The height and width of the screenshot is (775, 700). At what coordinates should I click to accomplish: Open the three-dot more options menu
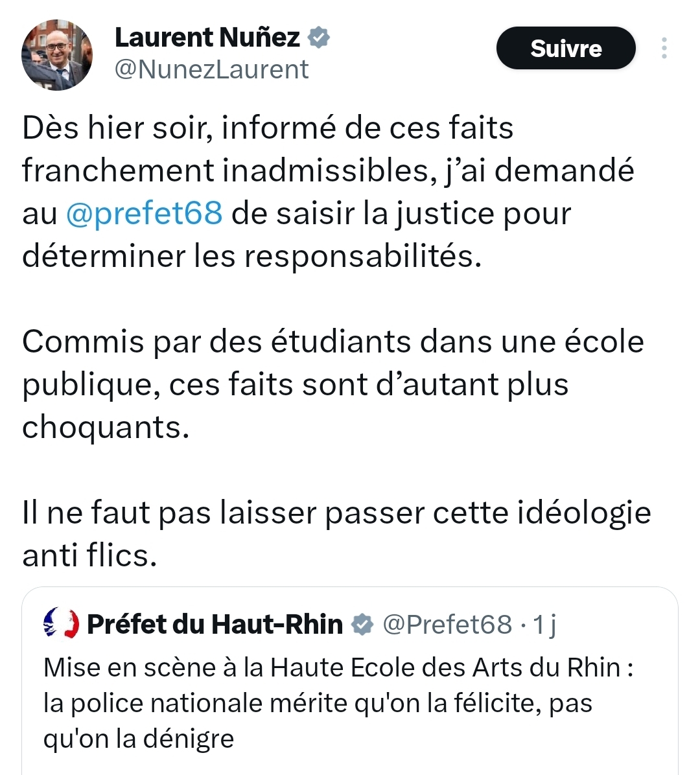(664, 49)
